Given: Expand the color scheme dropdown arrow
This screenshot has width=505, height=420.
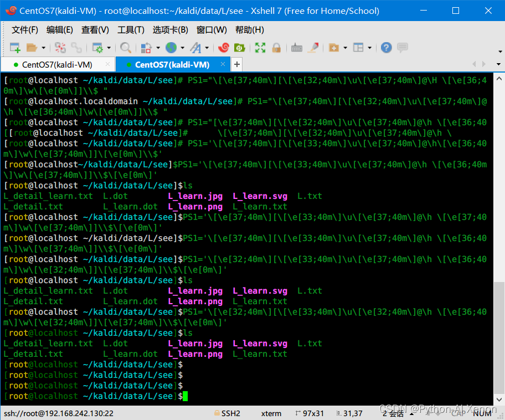Looking at the screenshot, I should point(158,48).
